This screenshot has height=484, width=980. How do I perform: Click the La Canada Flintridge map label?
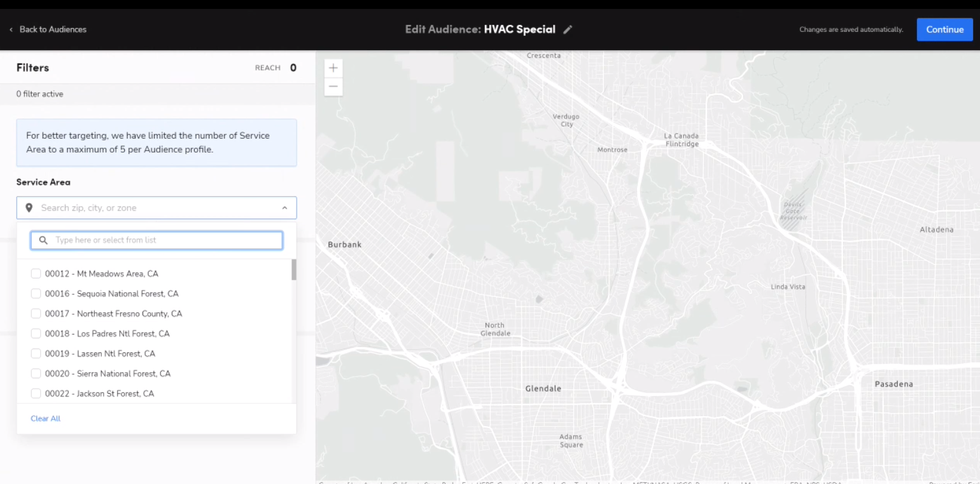coord(682,140)
